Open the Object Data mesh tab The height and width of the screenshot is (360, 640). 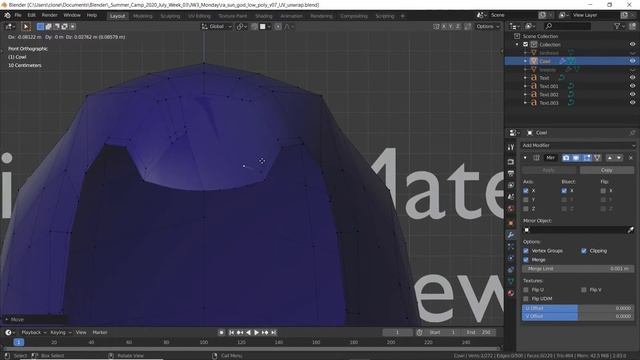[x=511, y=281]
